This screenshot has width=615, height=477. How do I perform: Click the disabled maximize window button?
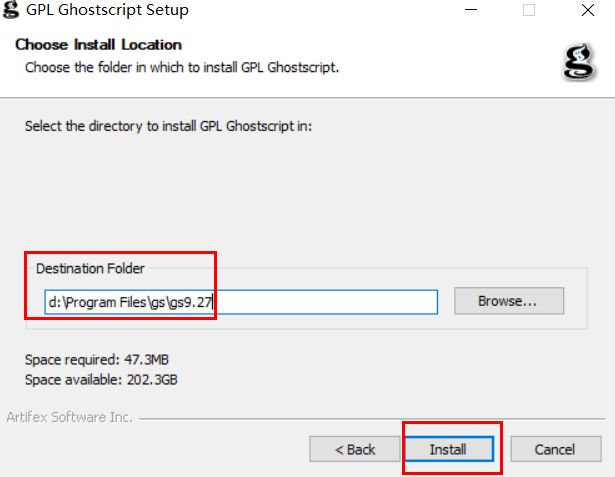[x=529, y=11]
